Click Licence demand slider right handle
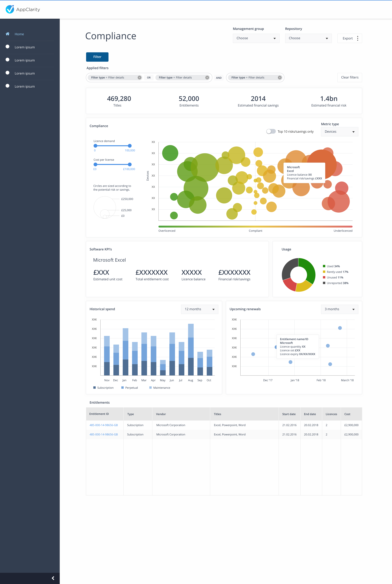 (129, 146)
